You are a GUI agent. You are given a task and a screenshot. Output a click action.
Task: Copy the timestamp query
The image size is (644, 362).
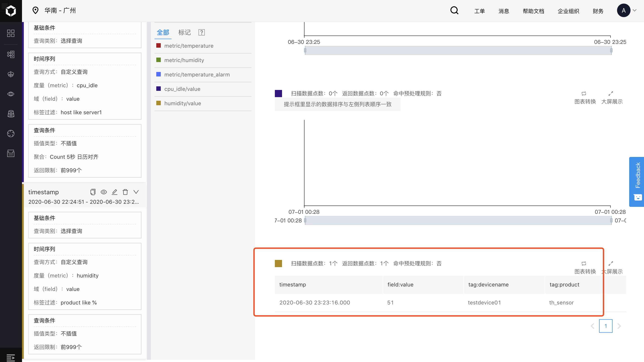pos(93,192)
